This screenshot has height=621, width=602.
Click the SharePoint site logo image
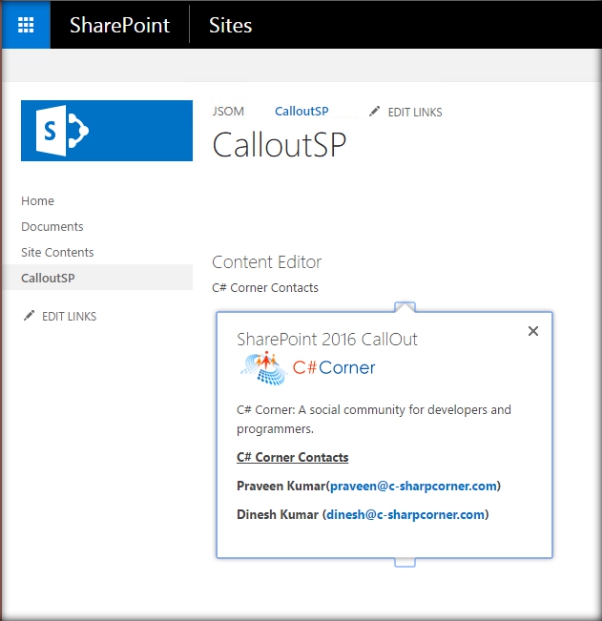[107, 131]
